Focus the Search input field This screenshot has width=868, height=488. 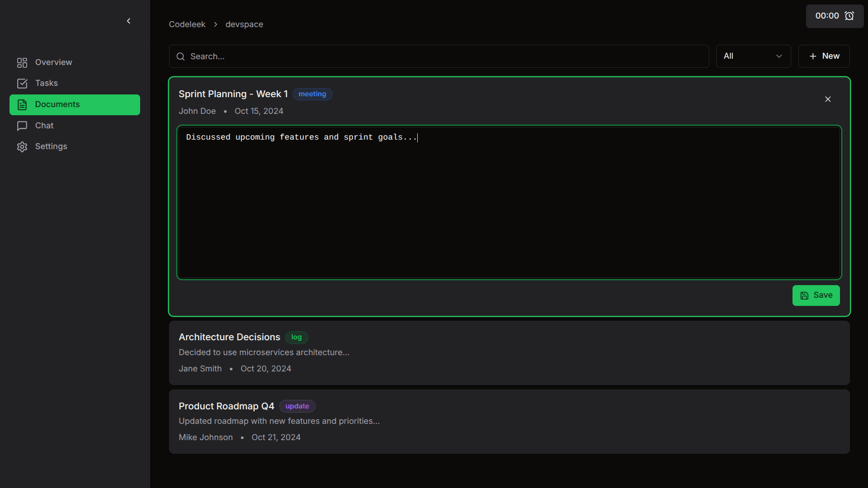tap(439, 56)
